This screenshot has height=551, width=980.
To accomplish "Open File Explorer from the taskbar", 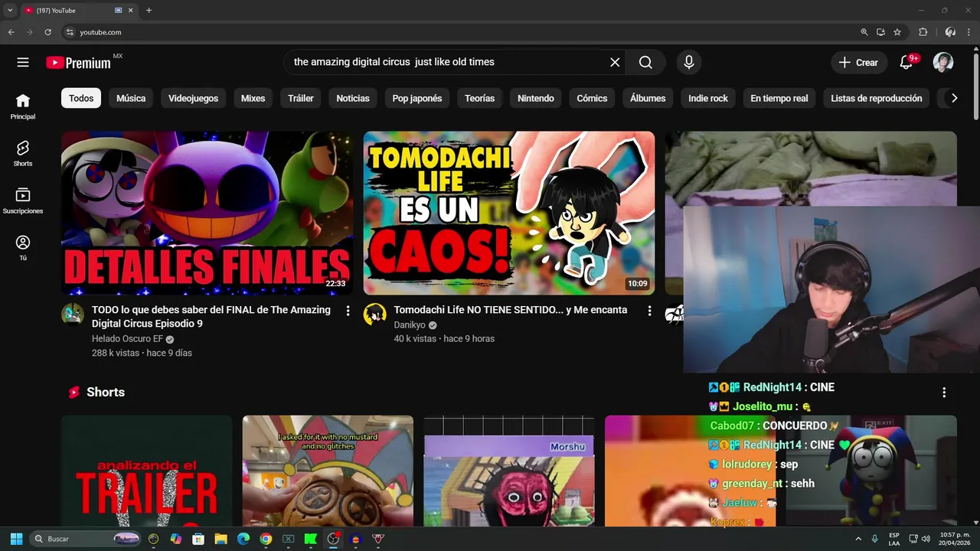I will (220, 539).
